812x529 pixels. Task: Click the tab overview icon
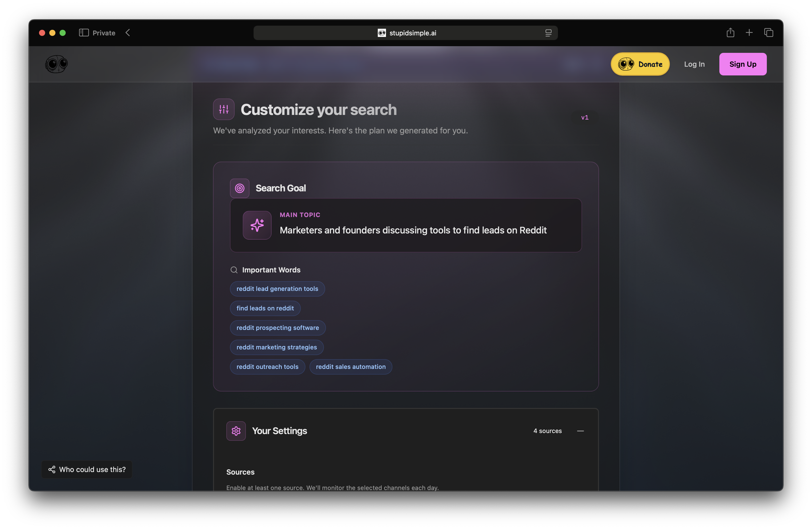click(x=769, y=32)
